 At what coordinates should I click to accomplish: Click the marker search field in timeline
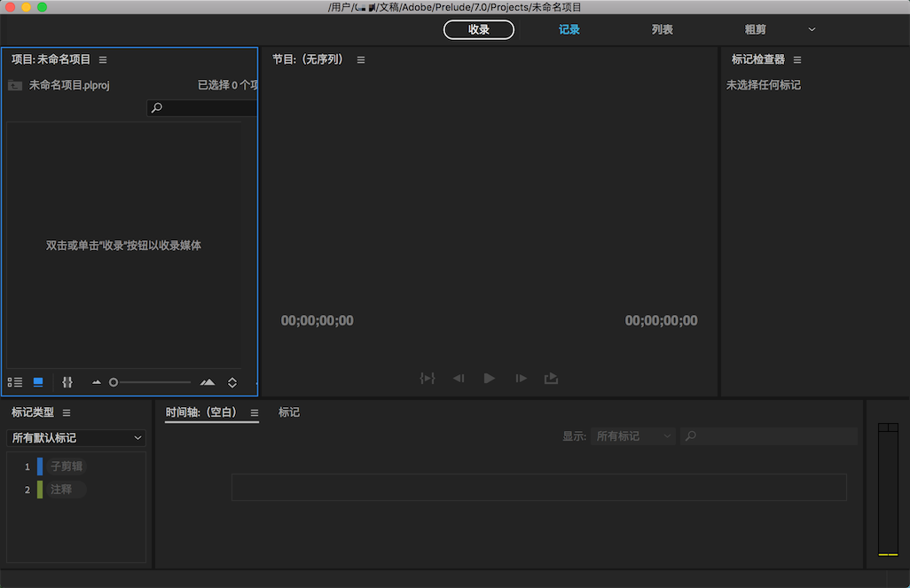(769, 436)
